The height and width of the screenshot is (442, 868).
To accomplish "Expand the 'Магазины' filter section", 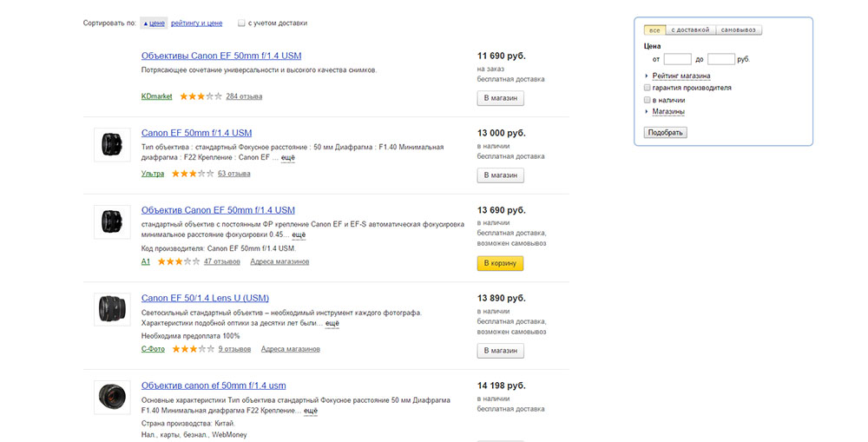I will point(668,112).
